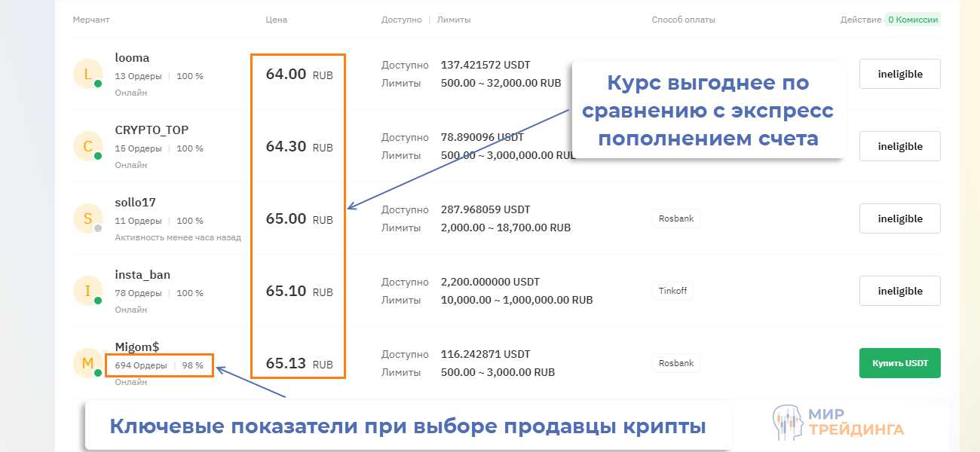The height and width of the screenshot is (452, 980).
Task: Click insta_ban merchant avatar icon
Action: (87, 291)
